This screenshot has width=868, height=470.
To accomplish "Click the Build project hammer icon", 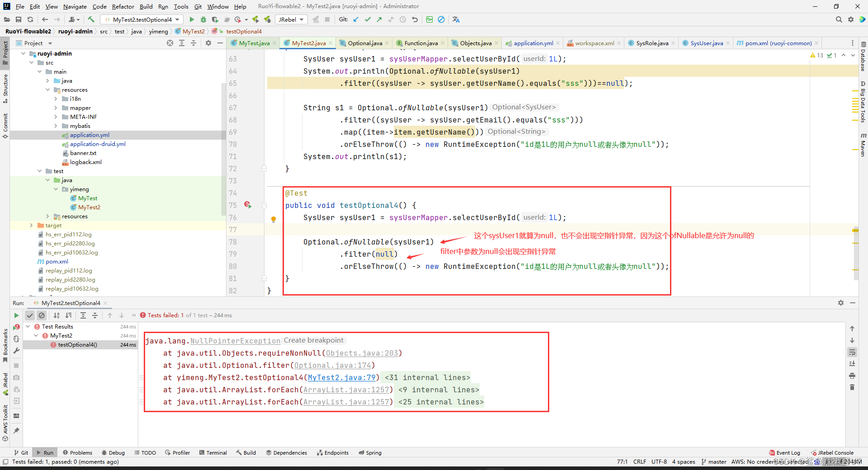I will 91,19.
